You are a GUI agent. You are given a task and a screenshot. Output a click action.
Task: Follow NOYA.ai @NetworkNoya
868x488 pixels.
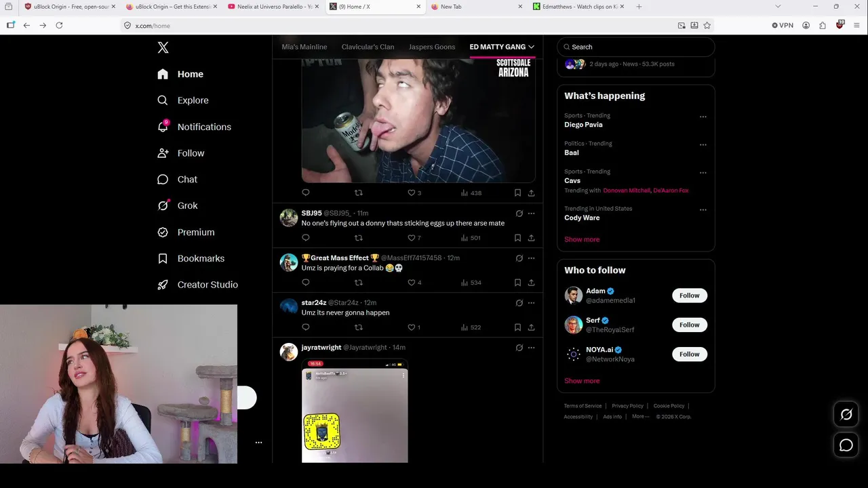[x=690, y=354]
